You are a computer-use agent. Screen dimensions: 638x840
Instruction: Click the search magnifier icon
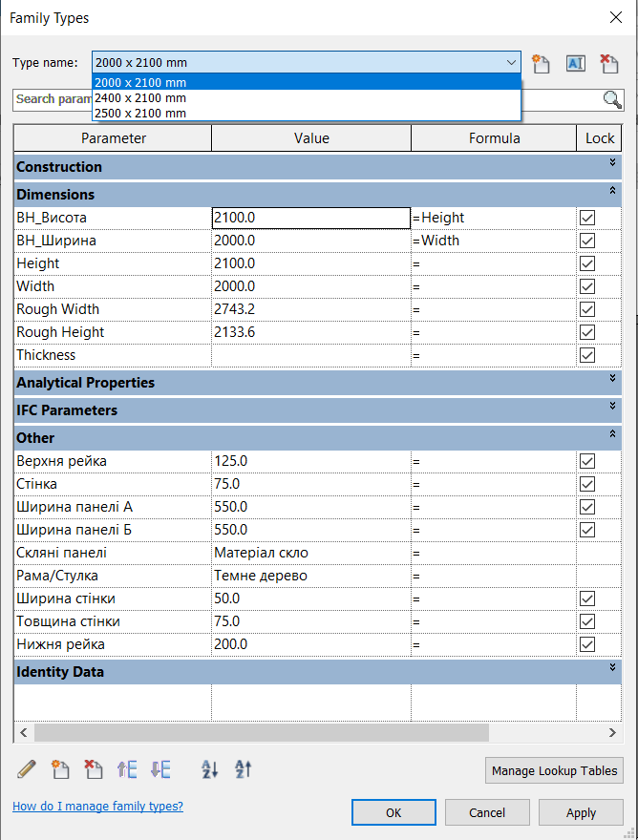click(612, 99)
